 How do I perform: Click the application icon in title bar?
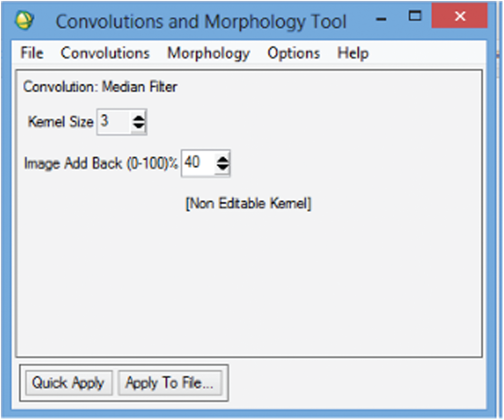pyautogui.click(x=25, y=21)
